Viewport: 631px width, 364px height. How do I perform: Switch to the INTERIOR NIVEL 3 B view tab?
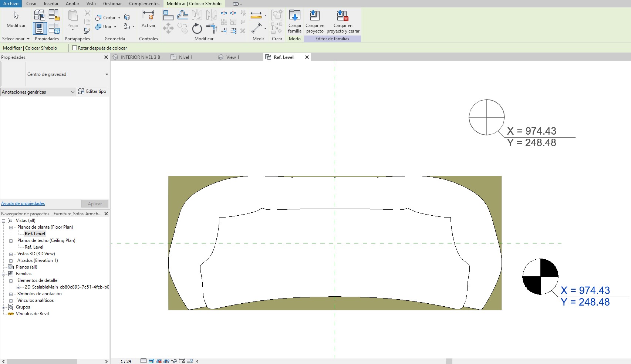140,57
